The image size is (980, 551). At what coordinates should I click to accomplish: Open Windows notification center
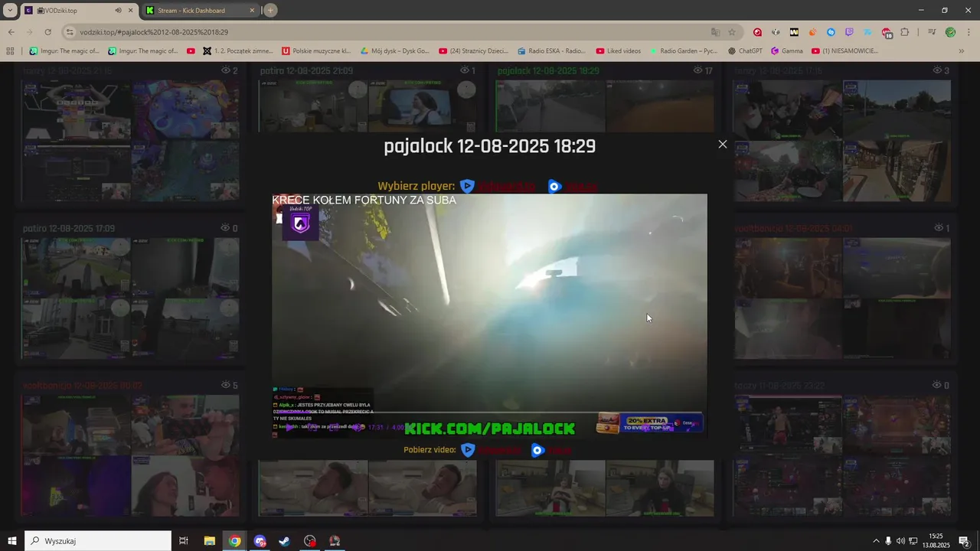(x=965, y=541)
